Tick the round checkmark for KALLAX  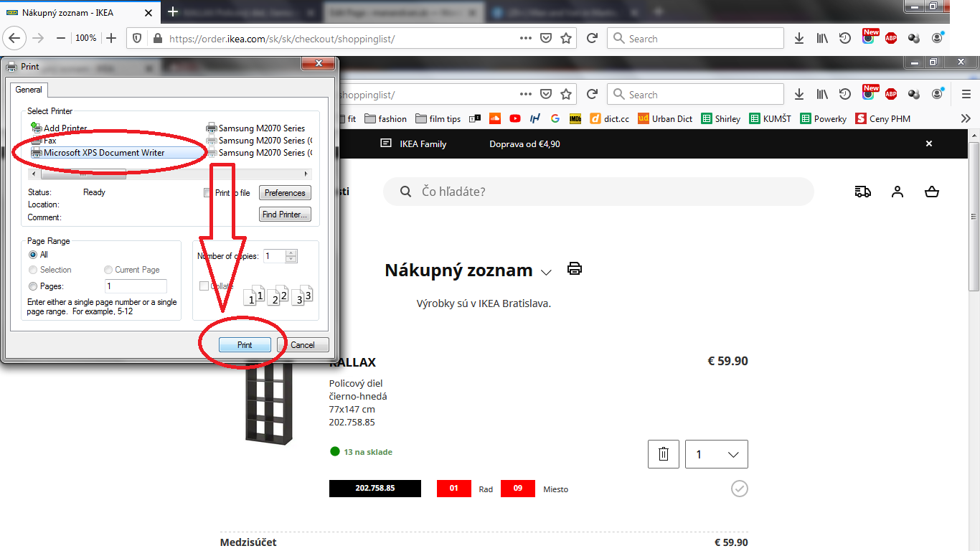[x=740, y=489]
